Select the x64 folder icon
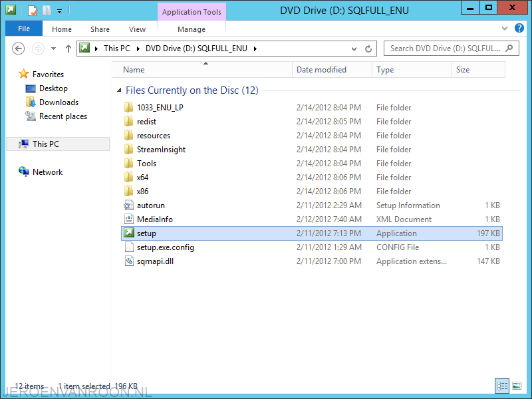This screenshot has height=399, width=532. (128, 177)
